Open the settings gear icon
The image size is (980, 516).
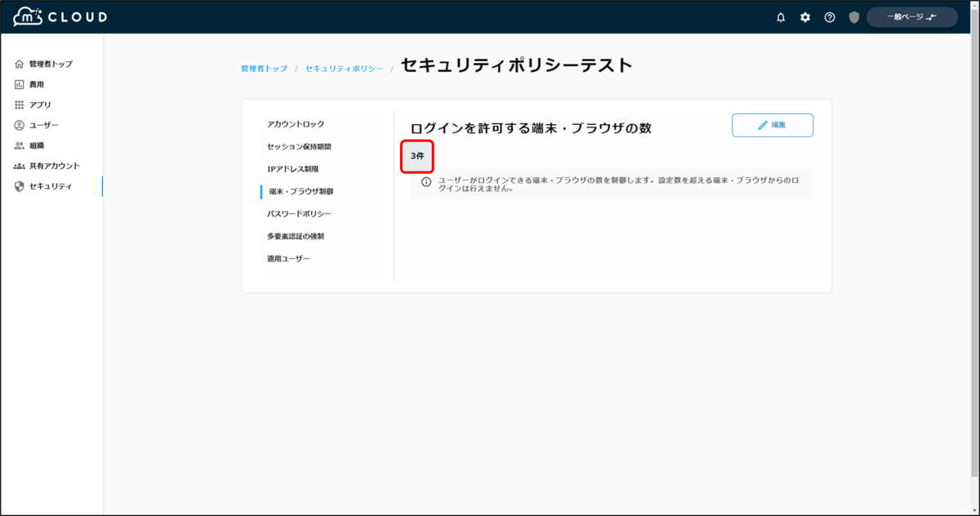point(804,16)
